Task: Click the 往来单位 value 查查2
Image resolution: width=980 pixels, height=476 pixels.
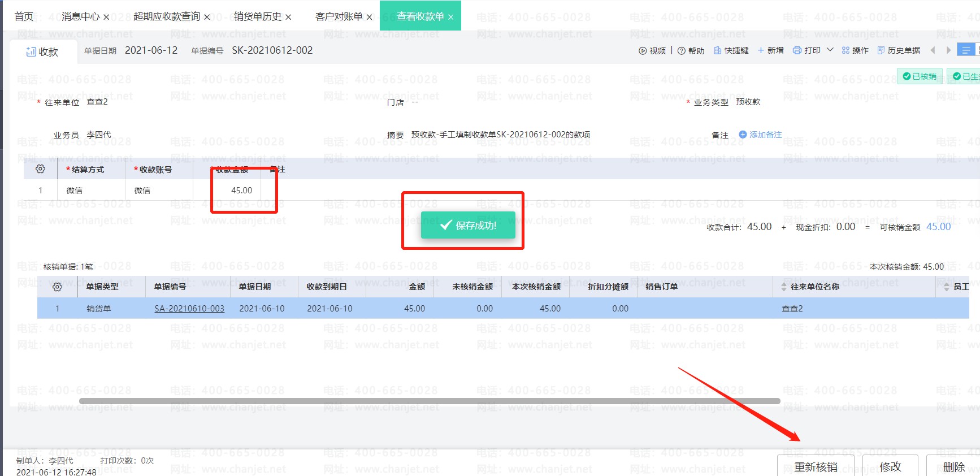Action: (x=97, y=102)
